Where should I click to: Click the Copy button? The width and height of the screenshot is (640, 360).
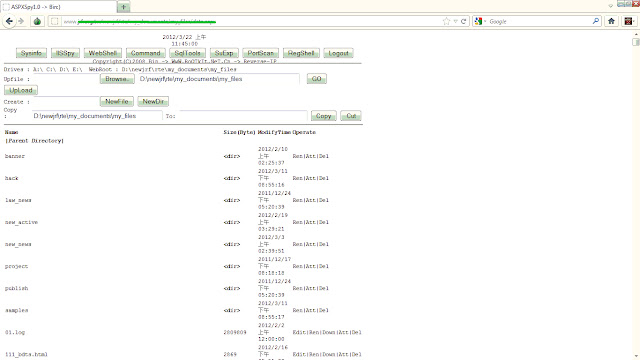[324, 116]
